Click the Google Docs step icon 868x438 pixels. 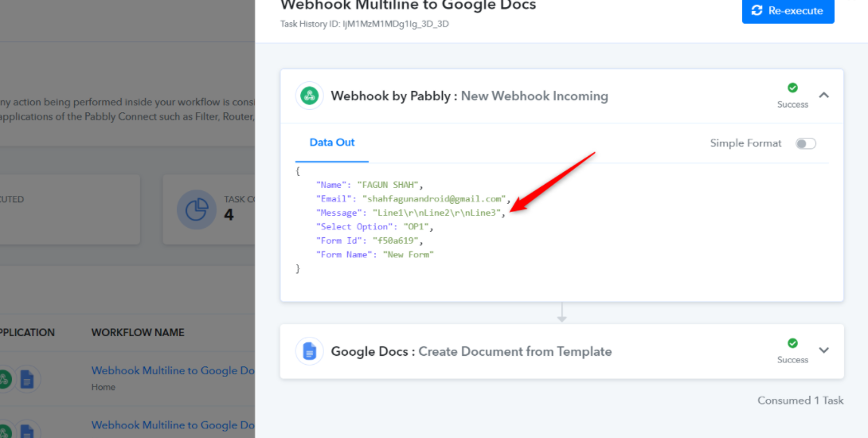[x=309, y=351]
